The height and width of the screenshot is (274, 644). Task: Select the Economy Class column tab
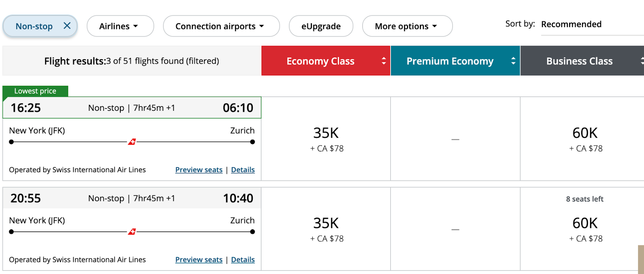[x=320, y=61]
